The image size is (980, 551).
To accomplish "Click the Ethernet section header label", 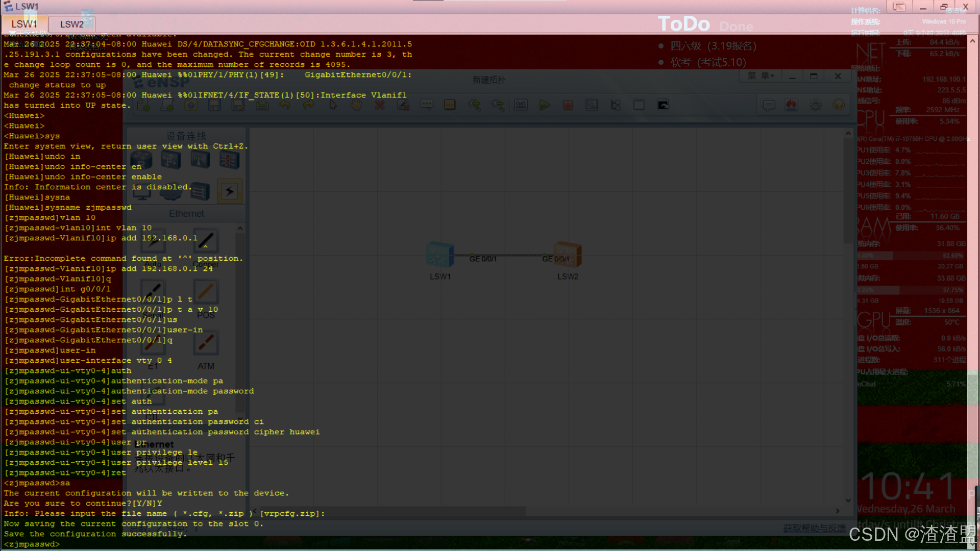I will point(186,214).
